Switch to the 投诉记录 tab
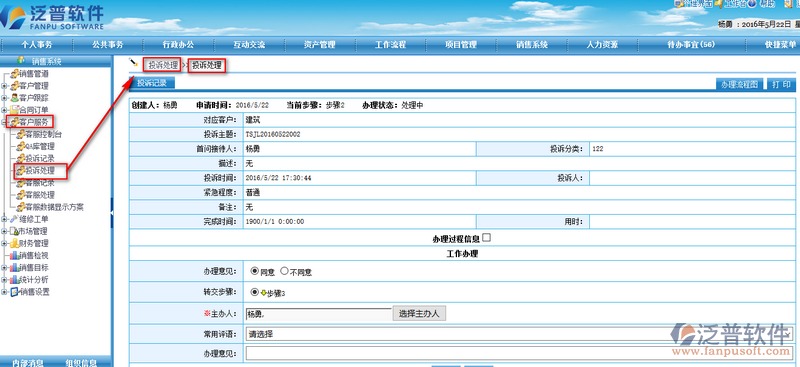Image resolution: width=800 pixels, height=367 pixels. [152, 83]
